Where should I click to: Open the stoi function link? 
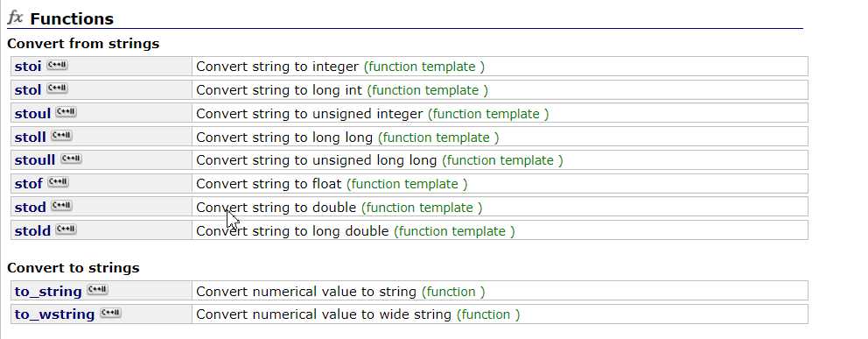[28, 67]
